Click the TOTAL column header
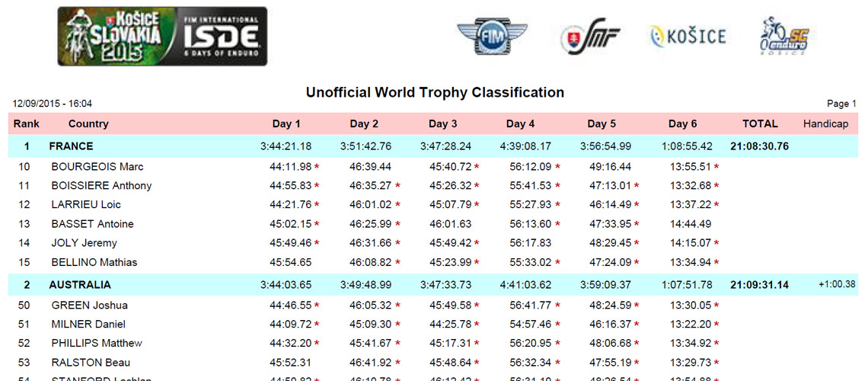 [x=760, y=123]
